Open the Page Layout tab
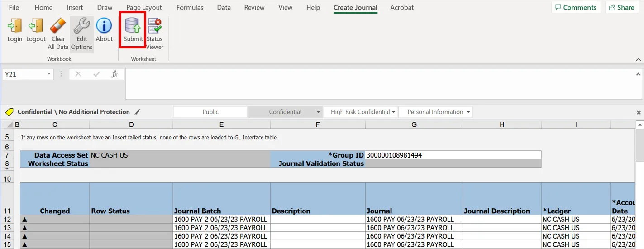 click(x=144, y=8)
